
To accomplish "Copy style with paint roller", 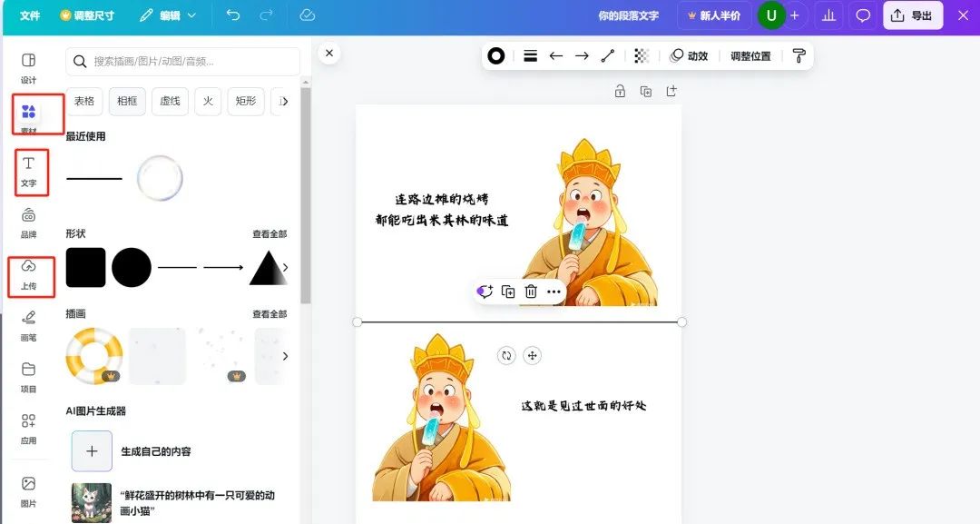I will tap(799, 56).
